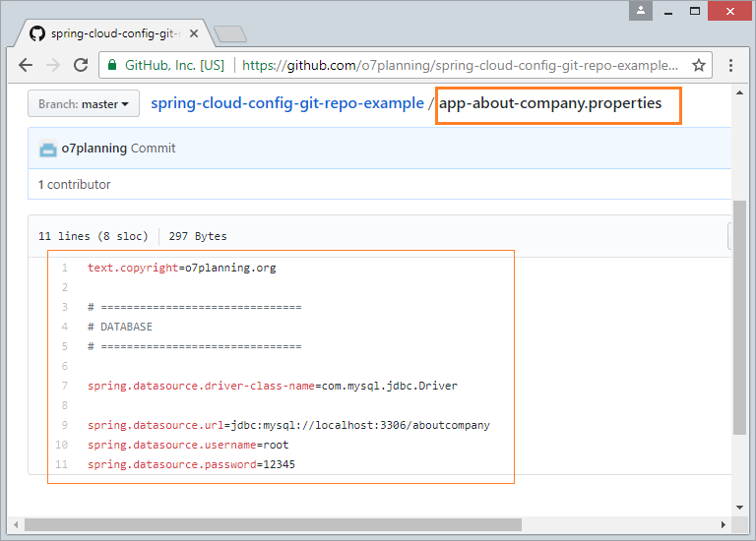The image size is (756, 541).
Task: Click the green padlock security icon
Action: tap(112, 65)
